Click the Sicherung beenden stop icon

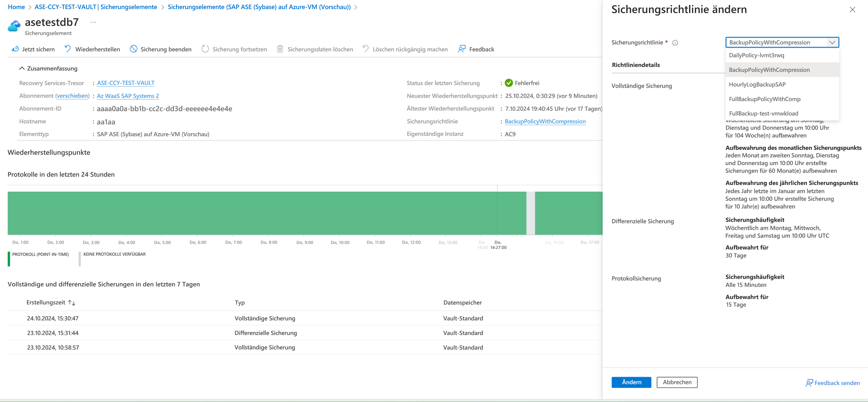pyautogui.click(x=133, y=49)
